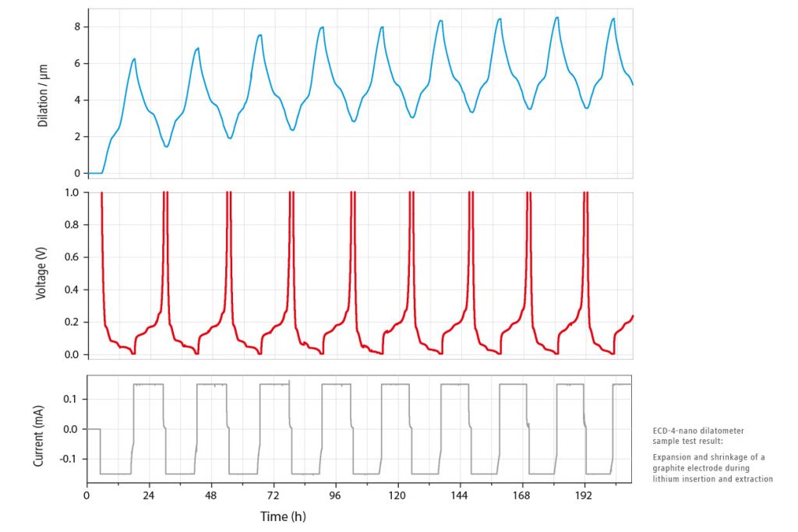
Task: Click the 0.6 tick on the voltage axis
Action: (x=72, y=257)
